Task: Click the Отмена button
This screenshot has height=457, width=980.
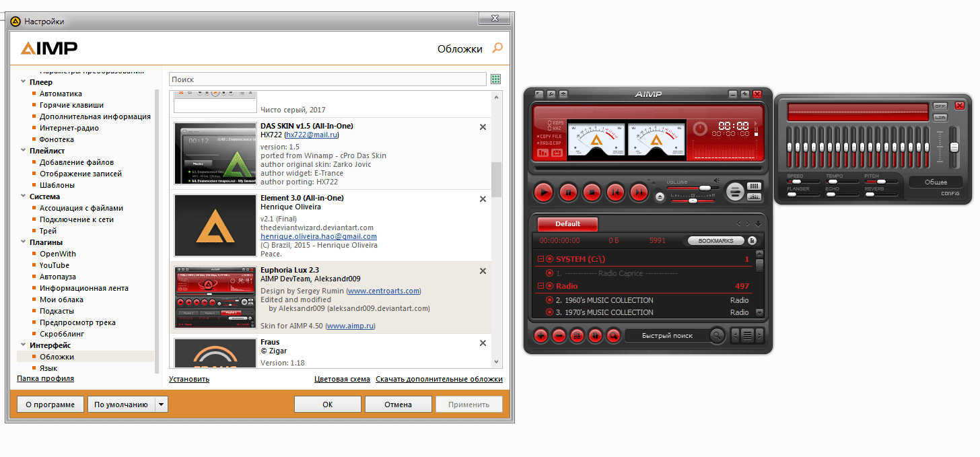Action: [398, 405]
